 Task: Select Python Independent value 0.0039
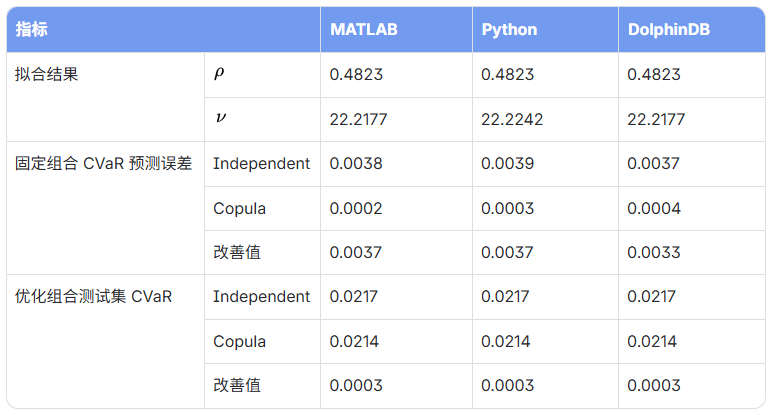click(x=507, y=164)
